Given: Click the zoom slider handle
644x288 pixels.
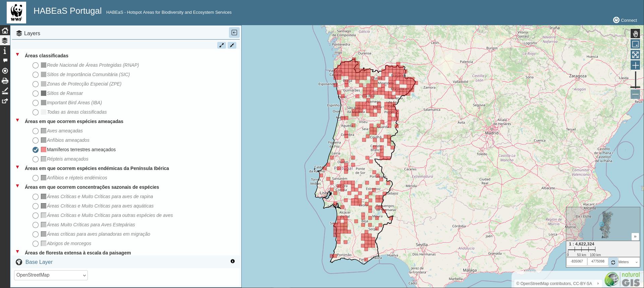Looking at the screenshot, I should (x=635, y=87).
